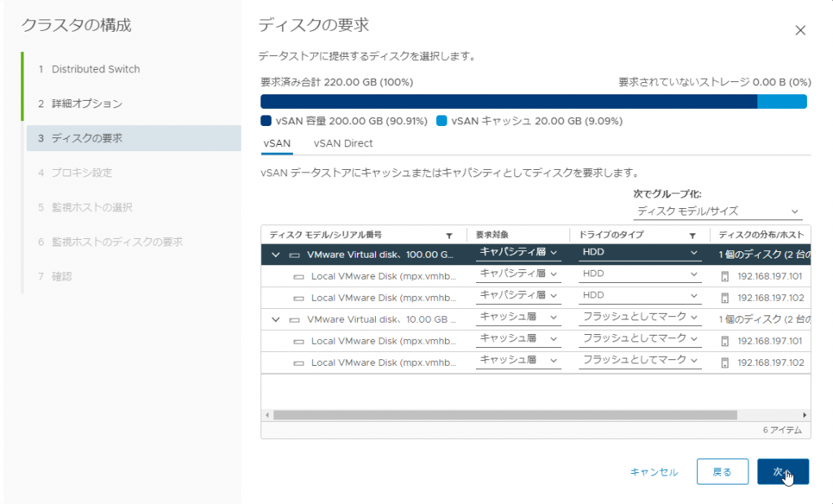Open フラッシュとしてマーク dropdown for 10.00 GB group row
833x504 pixels.
pyautogui.click(x=639, y=318)
